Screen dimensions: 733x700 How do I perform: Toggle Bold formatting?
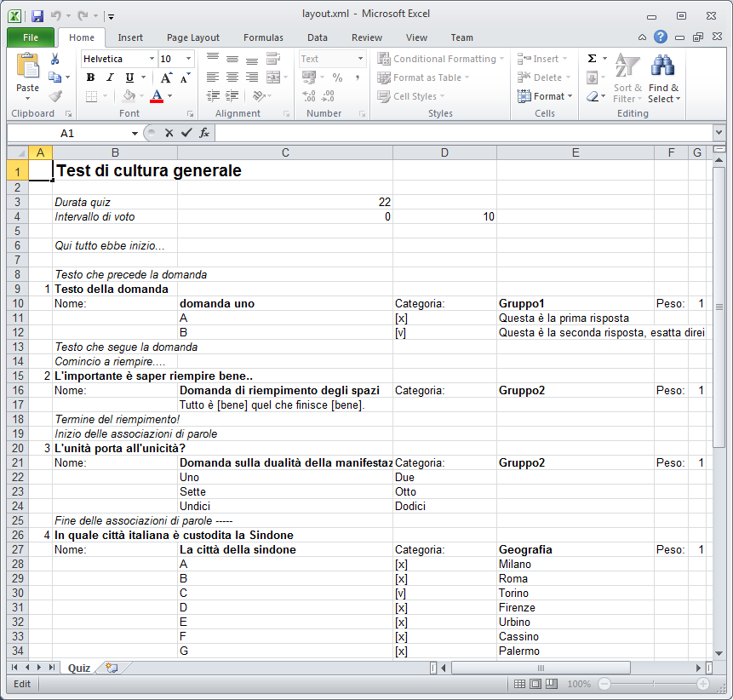90,77
